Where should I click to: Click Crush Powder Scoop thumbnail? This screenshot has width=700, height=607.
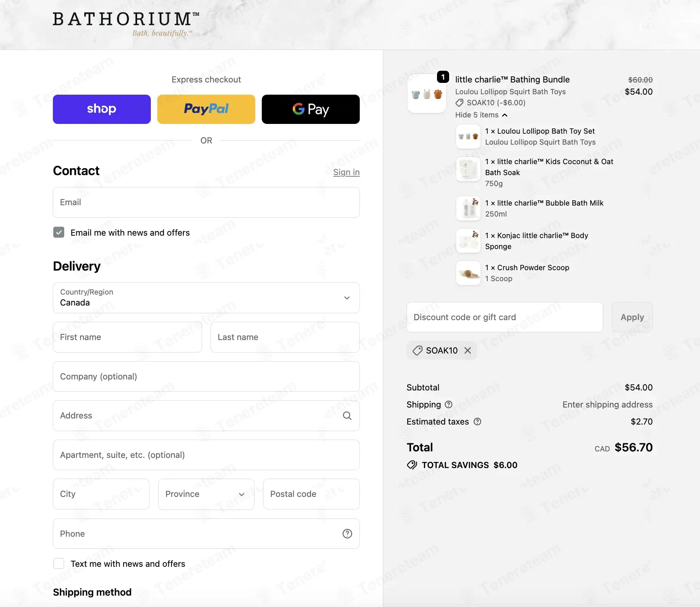468,273
